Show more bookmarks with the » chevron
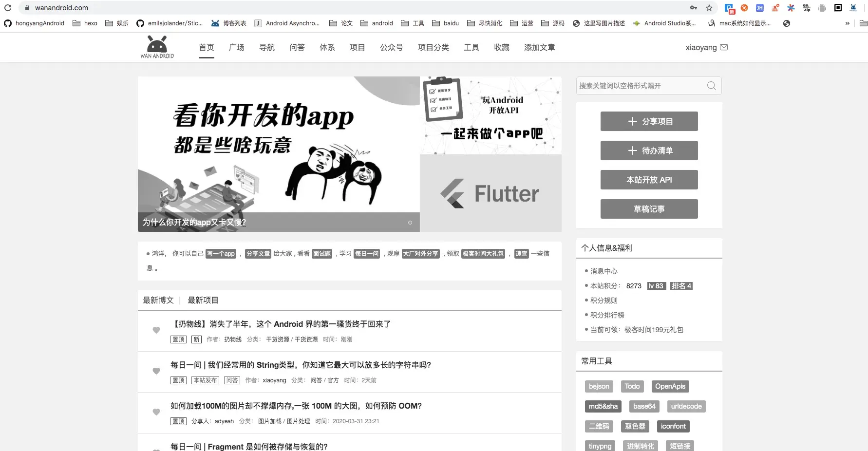 (x=848, y=23)
